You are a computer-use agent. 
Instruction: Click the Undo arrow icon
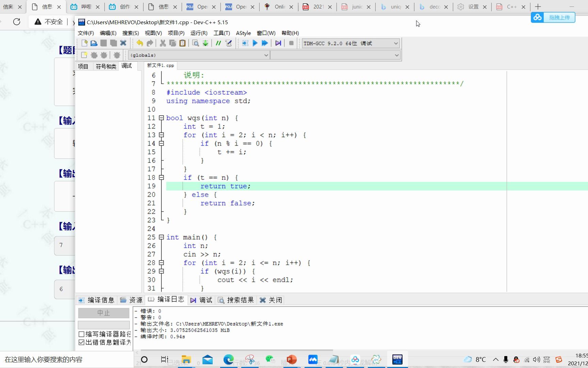click(x=140, y=43)
